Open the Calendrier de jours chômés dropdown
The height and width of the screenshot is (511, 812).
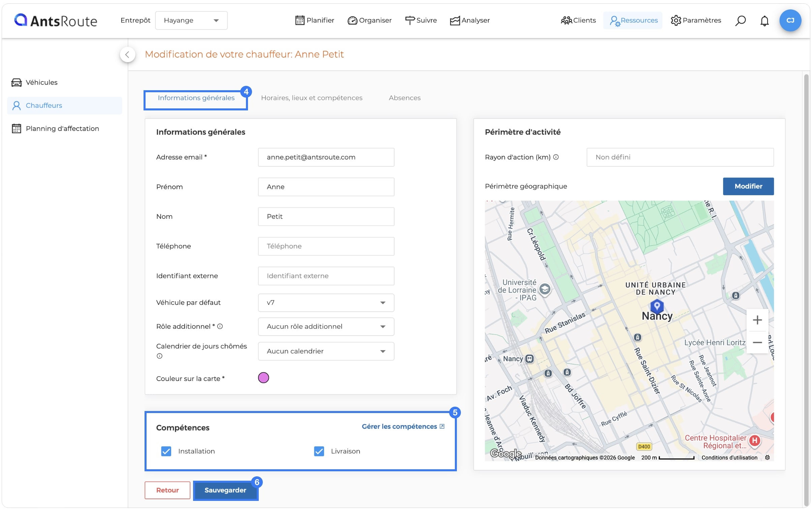(x=326, y=351)
